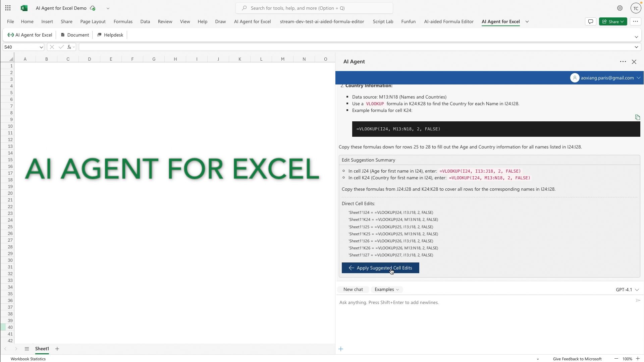Open the Script Lab tab

383,21
